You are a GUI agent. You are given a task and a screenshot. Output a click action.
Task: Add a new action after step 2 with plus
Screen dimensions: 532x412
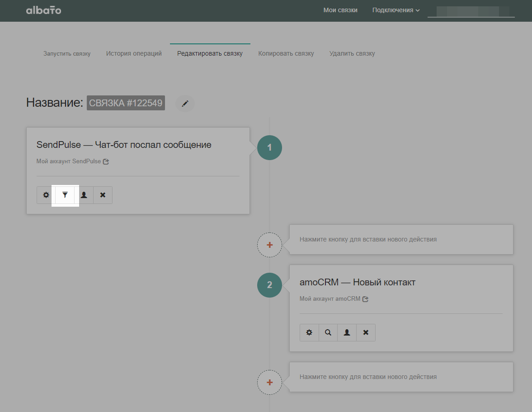269,383
